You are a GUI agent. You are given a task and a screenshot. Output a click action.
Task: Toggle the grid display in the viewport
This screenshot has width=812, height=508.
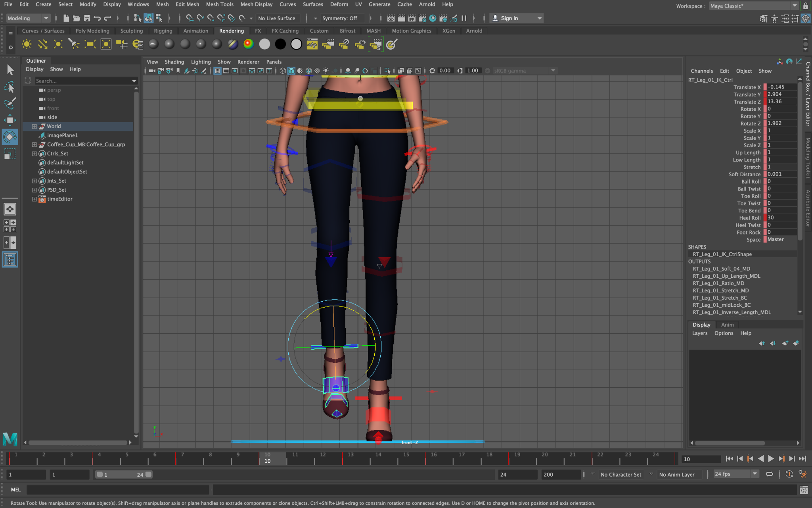pyautogui.click(x=218, y=70)
